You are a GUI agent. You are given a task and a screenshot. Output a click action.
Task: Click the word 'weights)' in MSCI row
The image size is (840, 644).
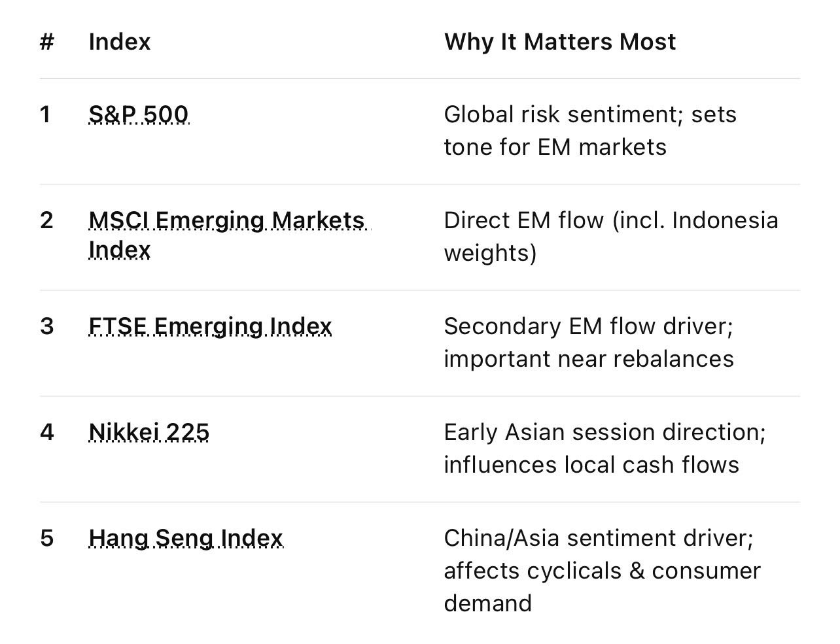click(490, 253)
